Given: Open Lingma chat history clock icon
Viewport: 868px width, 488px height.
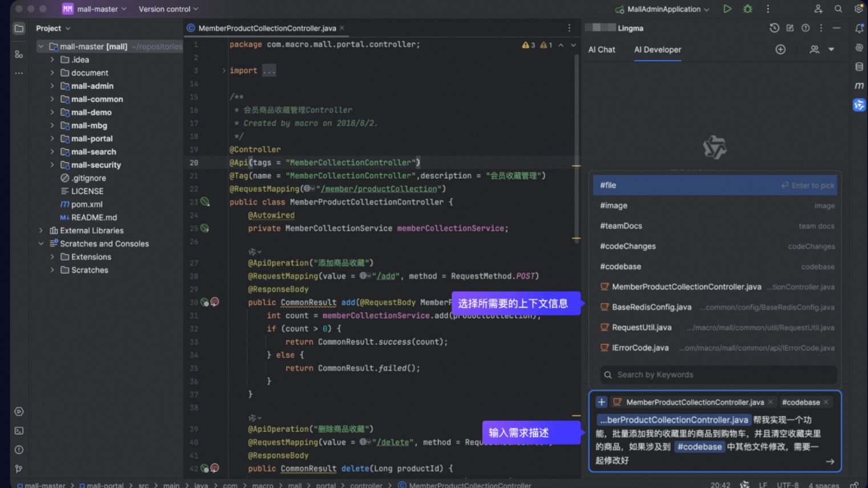Looking at the screenshot, I should 774,28.
